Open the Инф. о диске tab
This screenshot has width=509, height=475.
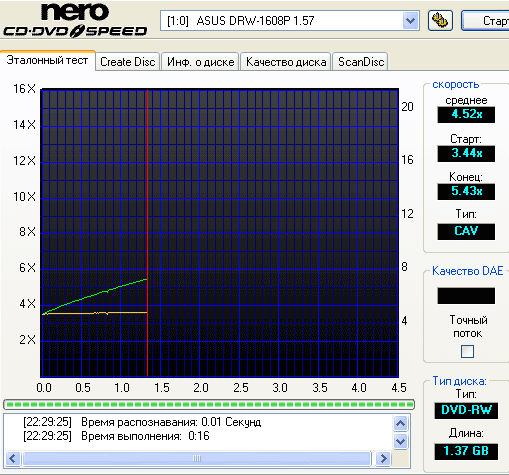[x=200, y=62]
